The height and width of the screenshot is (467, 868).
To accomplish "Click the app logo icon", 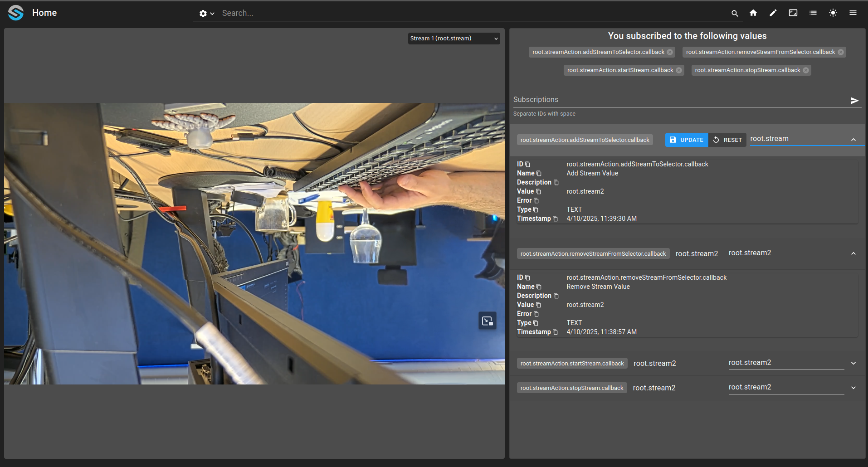I will pyautogui.click(x=16, y=13).
